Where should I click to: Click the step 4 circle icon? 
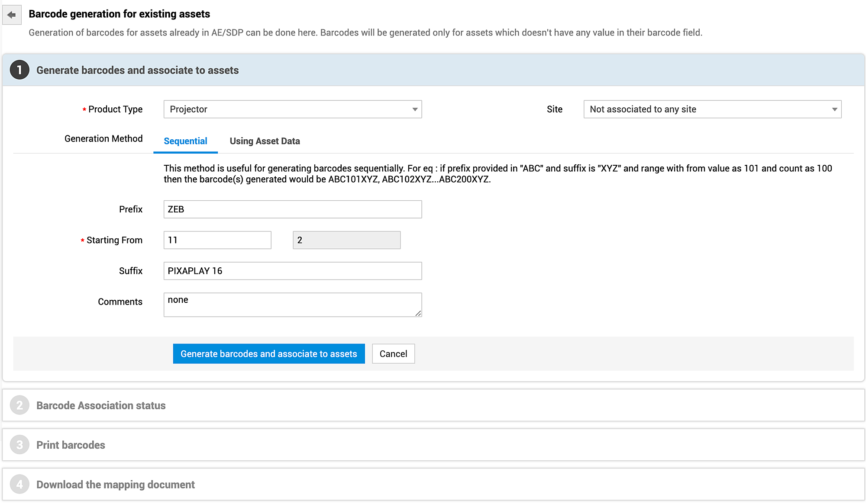click(x=19, y=485)
